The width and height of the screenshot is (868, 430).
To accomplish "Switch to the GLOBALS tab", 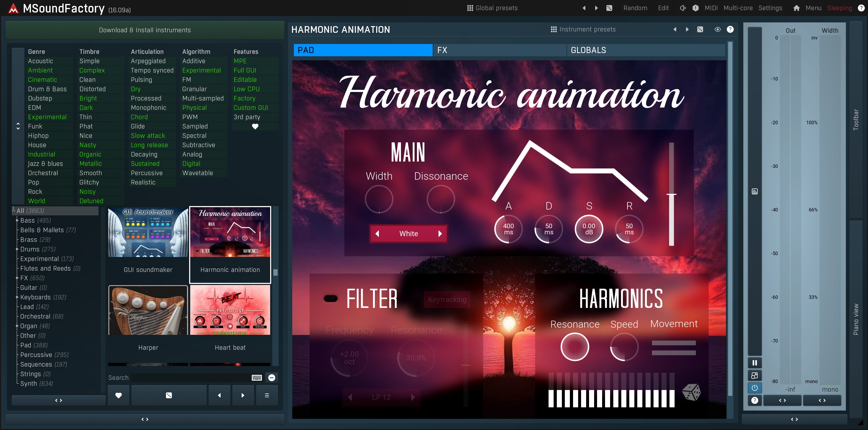I will click(x=646, y=50).
